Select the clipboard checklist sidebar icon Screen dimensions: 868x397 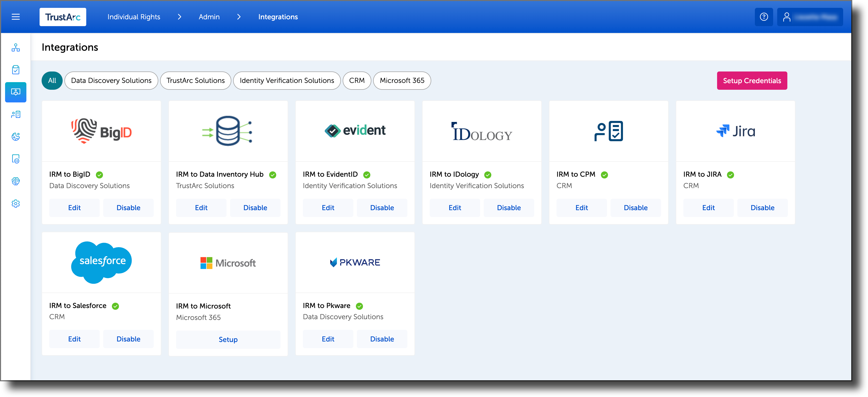15,70
